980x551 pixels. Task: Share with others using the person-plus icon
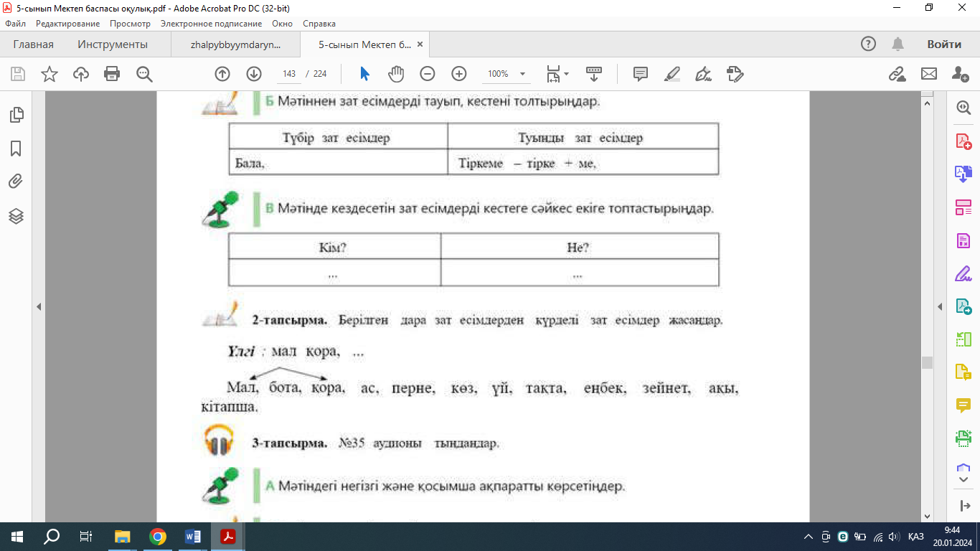(x=960, y=74)
